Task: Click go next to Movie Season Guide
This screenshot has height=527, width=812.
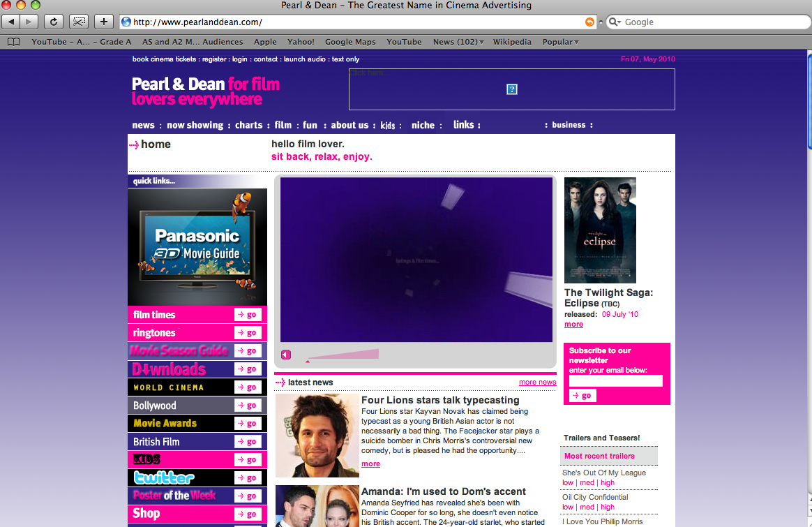Action: (248, 351)
